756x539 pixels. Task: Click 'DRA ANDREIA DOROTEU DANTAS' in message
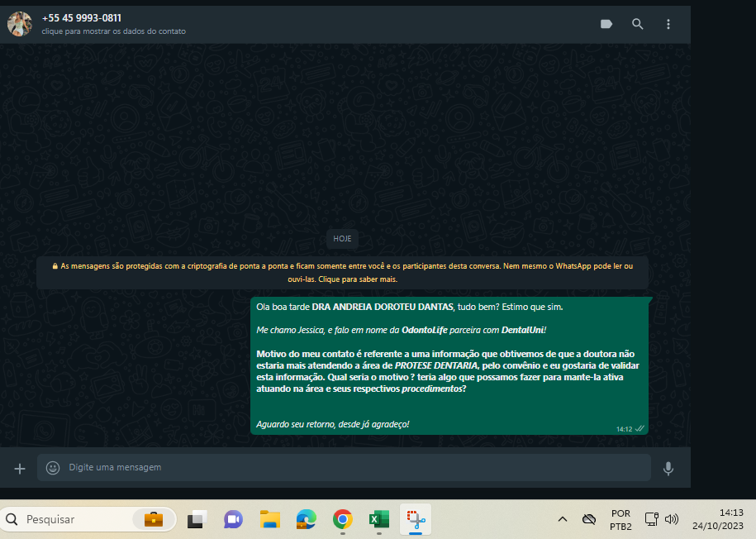(x=383, y=307)
